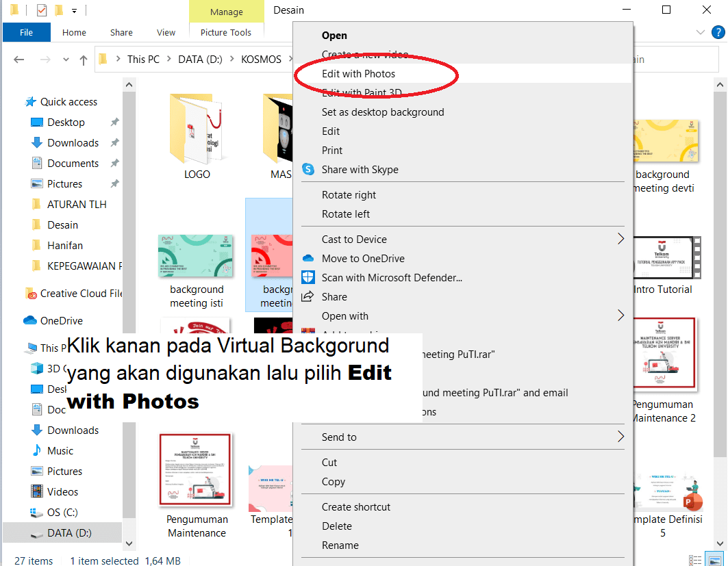The height and width of the screenshot is (566, 728).
Task: Open the Help question mark icon
Action: click(x=718, y=32)
